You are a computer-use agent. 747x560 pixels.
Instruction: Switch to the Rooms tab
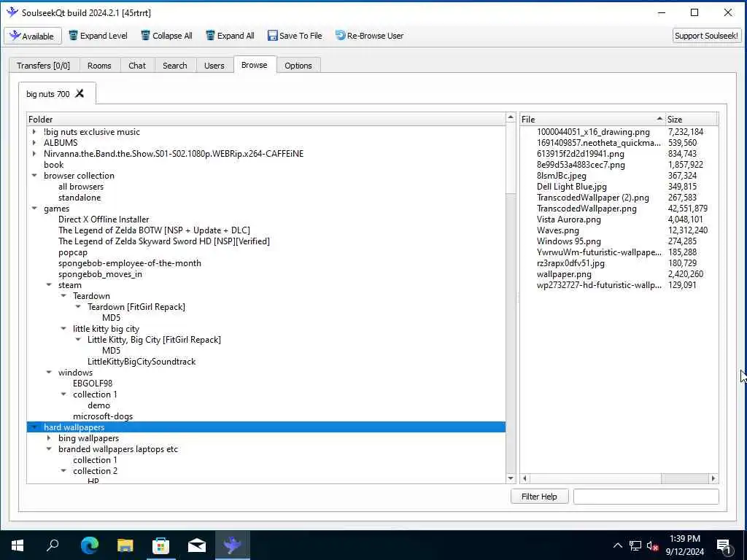pos(99,65)
